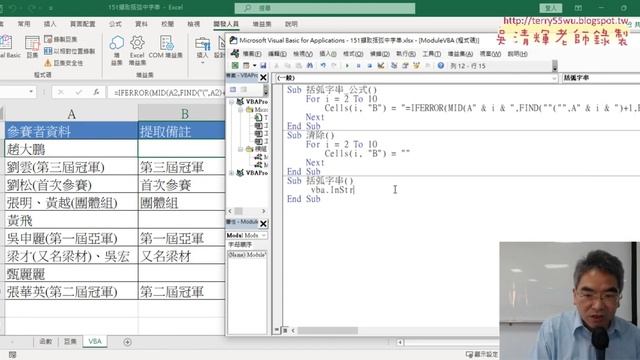
Task: Click the 字母順序 tab in Properties pane
Action: (240, 244)
